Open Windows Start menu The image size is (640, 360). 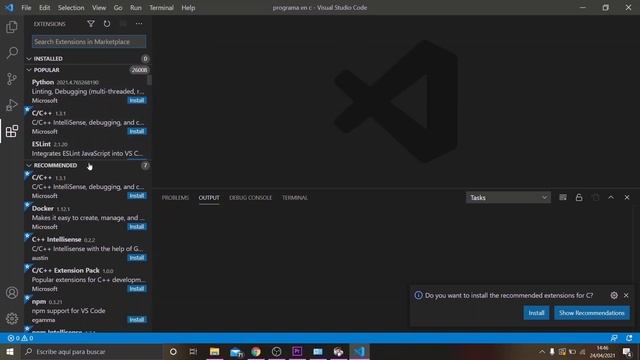tap(9, 351)
